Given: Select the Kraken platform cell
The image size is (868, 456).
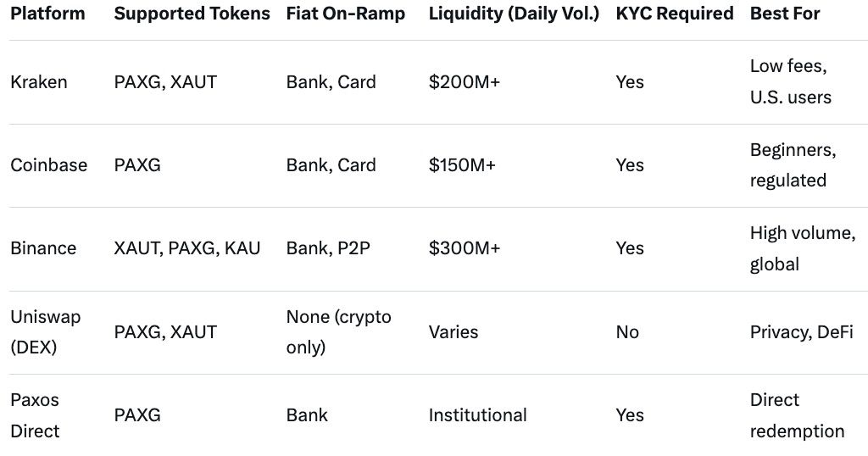Looking at the screenshot, I should pyautogui.click(x=39, y=82).
